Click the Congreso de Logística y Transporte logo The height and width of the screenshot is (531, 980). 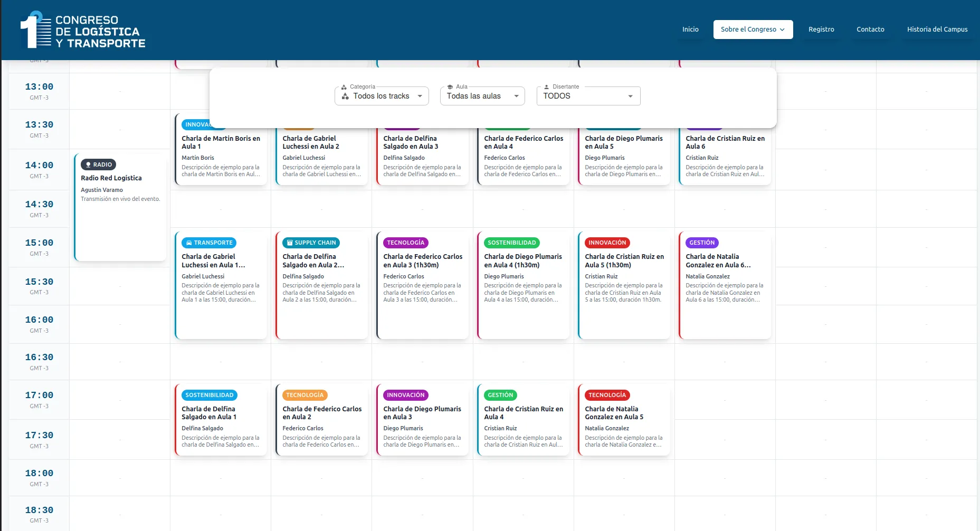pyautogui.click(x=82, y=31)
